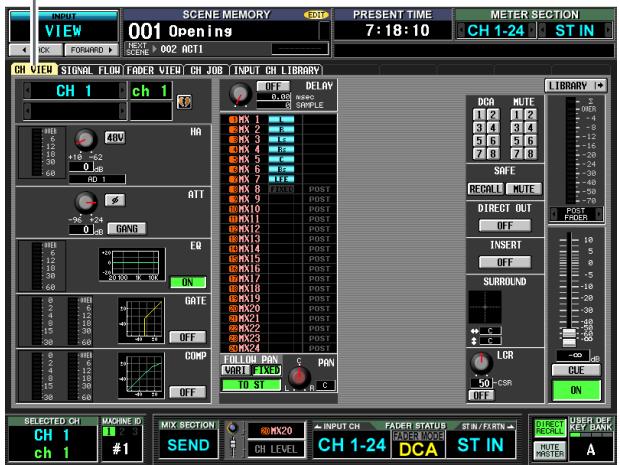Open the LIBRARY button

pyautogui.click(x=575, y=85)
